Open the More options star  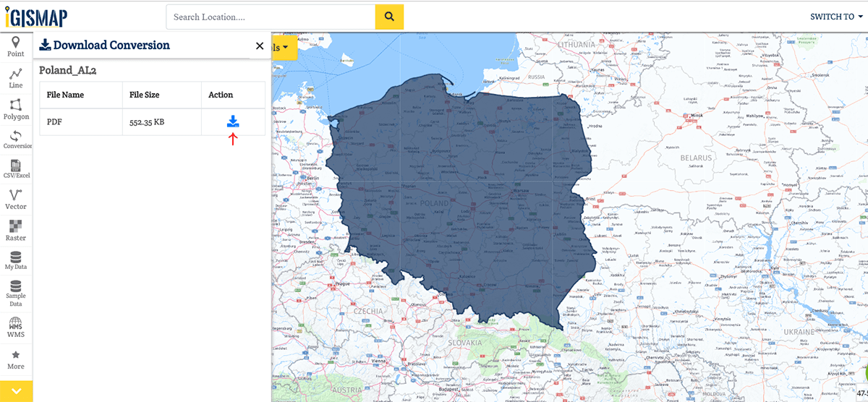click(x=16, y=360)
